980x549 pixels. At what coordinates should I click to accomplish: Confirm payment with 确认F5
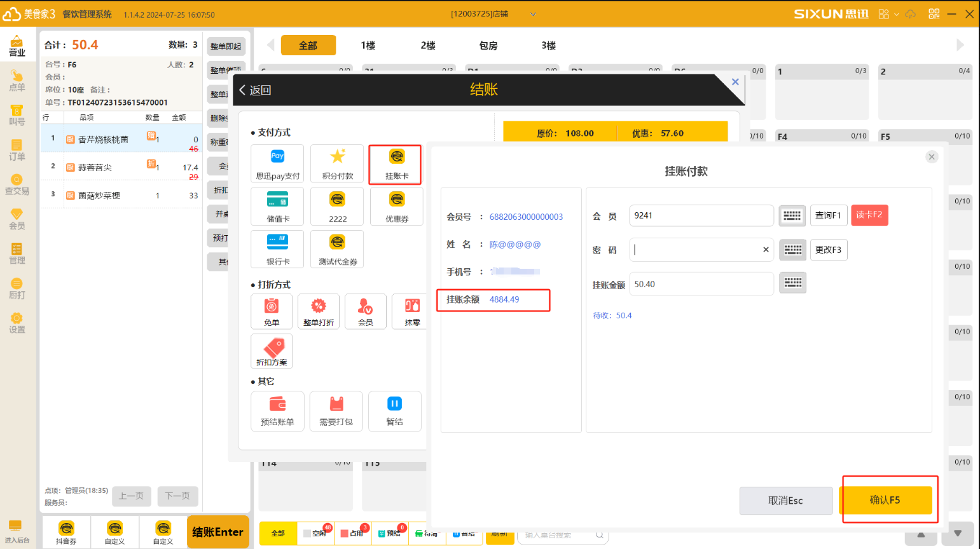tap(885, 500)
